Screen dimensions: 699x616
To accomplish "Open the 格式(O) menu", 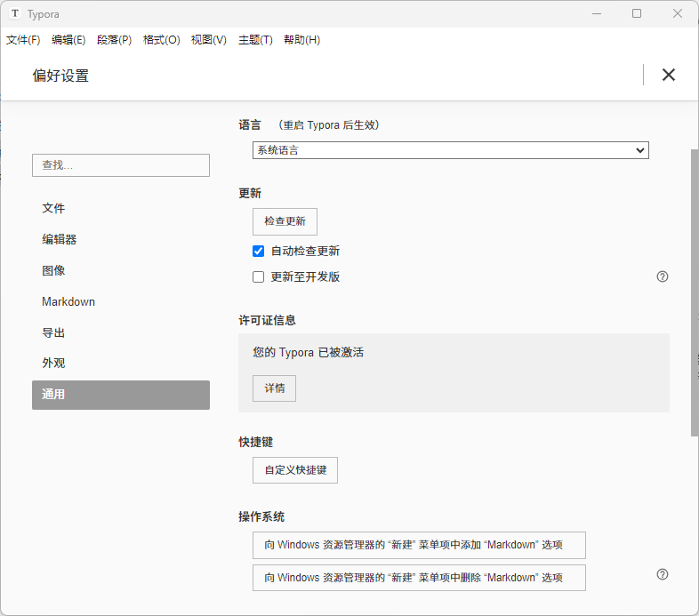I will point(161,40).
